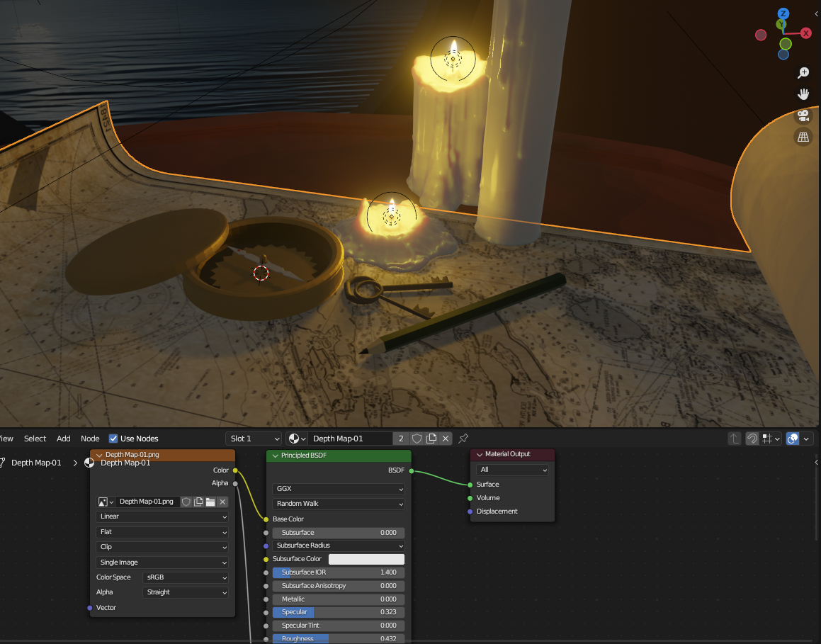
Task: Click the object icon left of breadcrumb Depth Map-01
Action: point(2,463)
